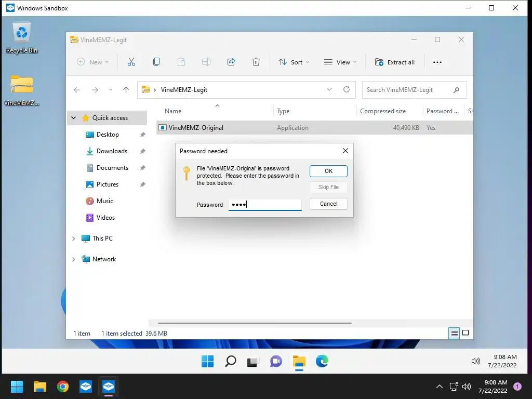The width and height of the screenshot is (532, 399).
Task: Select Downloads in navigation pane
Action: point(112,151)
